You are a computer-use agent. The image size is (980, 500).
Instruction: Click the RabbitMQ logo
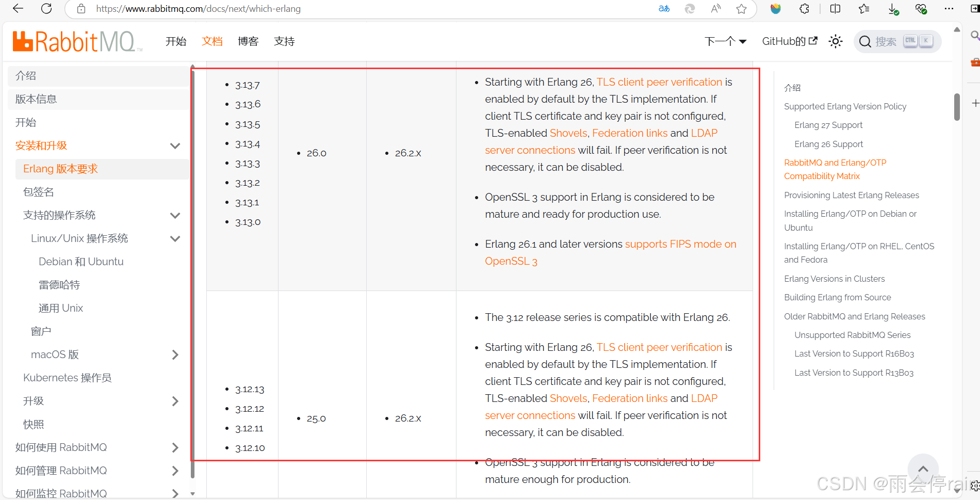coord(77,42)
